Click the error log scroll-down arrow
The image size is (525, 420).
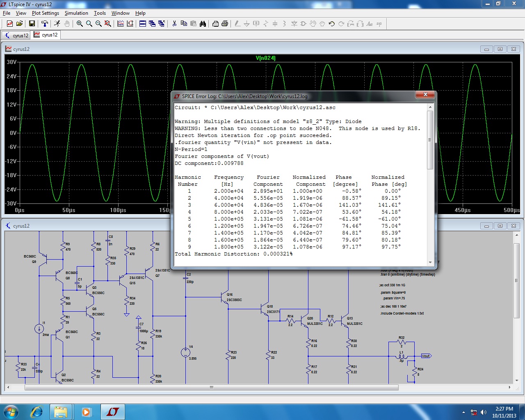[430, 262]
